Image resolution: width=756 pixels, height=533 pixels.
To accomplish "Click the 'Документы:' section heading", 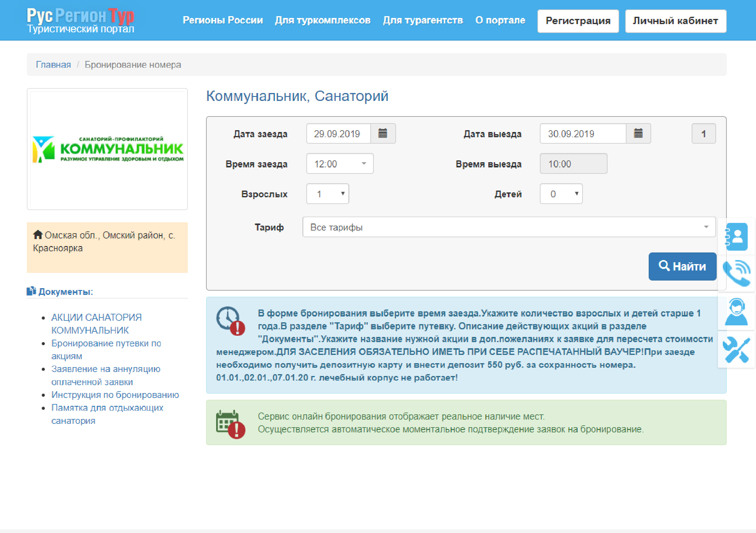I will pyautogui.click(x=66, y=292).
